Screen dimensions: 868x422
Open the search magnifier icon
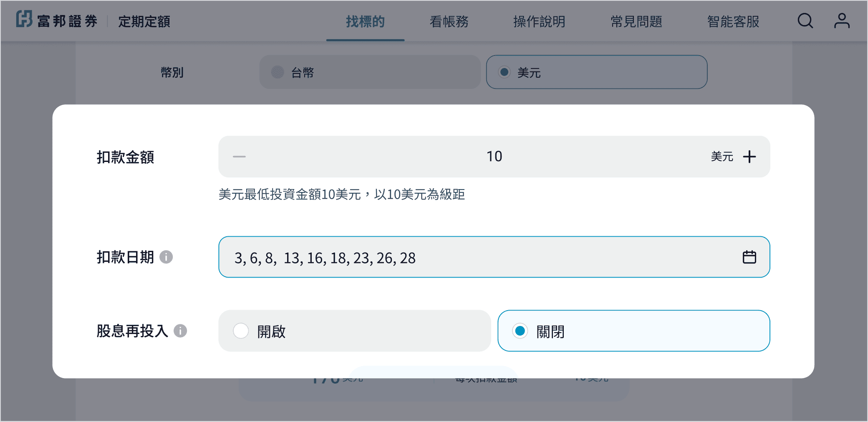805,20
